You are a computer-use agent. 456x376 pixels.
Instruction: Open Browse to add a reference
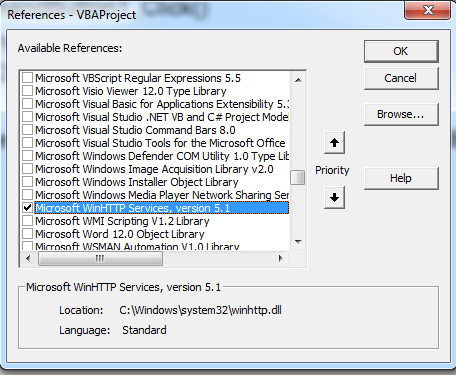[401, 114]
